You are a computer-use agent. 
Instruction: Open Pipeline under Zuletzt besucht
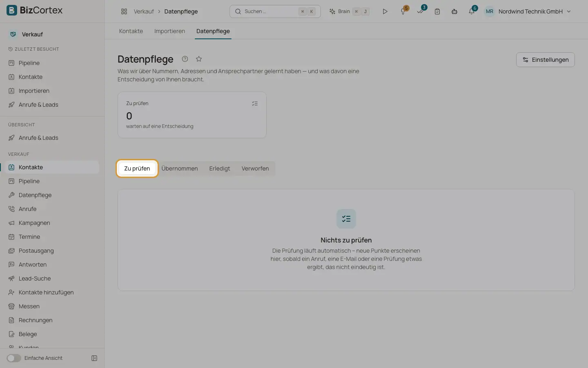click(52, 63)
